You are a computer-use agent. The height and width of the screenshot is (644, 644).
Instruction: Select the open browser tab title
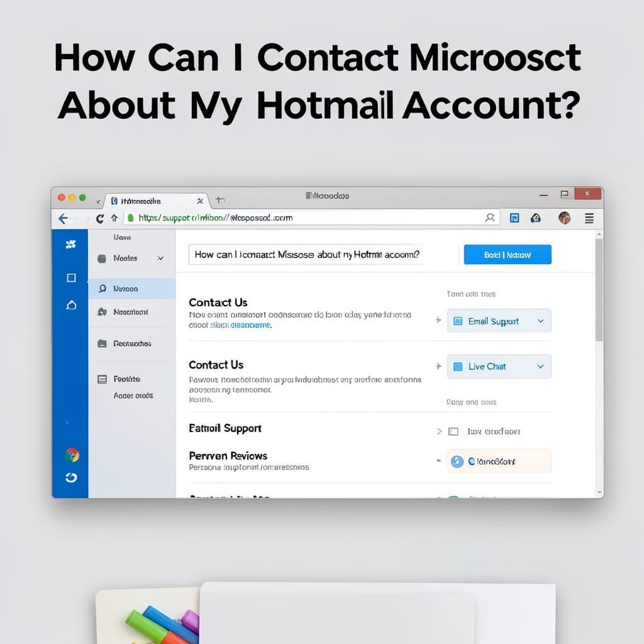coord(141,201)
